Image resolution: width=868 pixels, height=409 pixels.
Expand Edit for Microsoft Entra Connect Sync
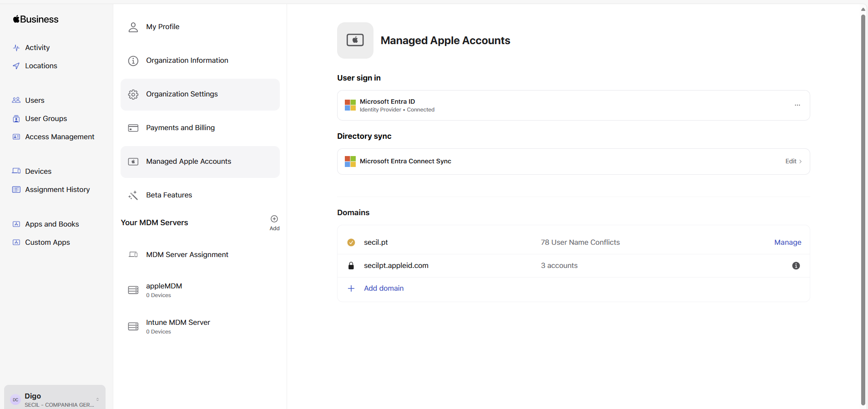pos(793,162)
